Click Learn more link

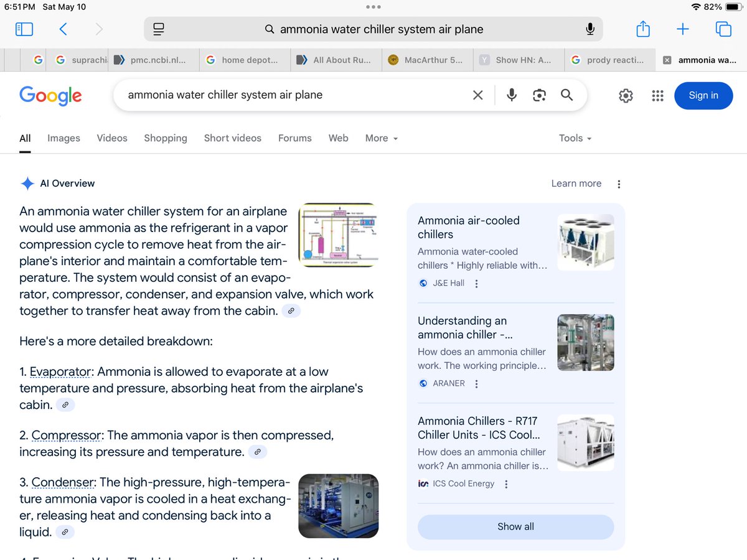coord(576,184)
